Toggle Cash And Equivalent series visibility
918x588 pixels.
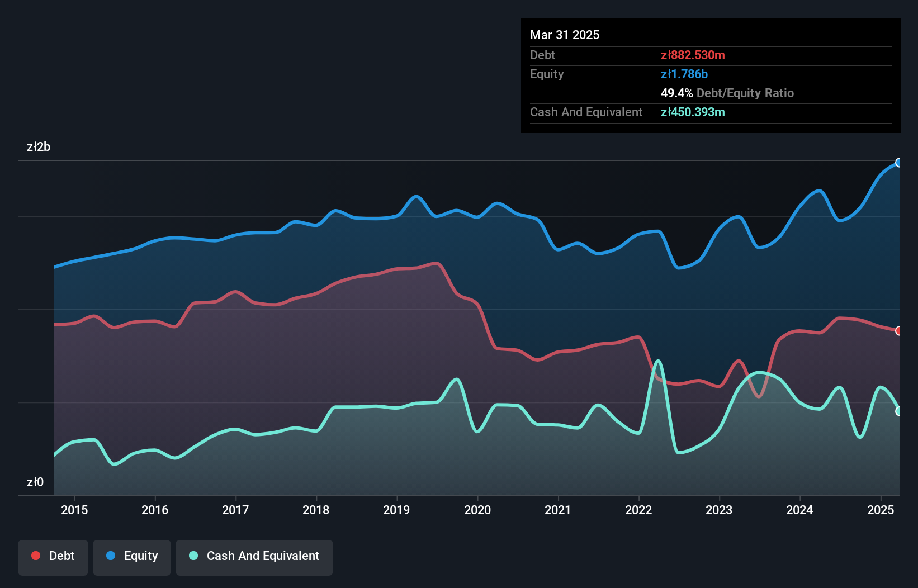[254, 557]
